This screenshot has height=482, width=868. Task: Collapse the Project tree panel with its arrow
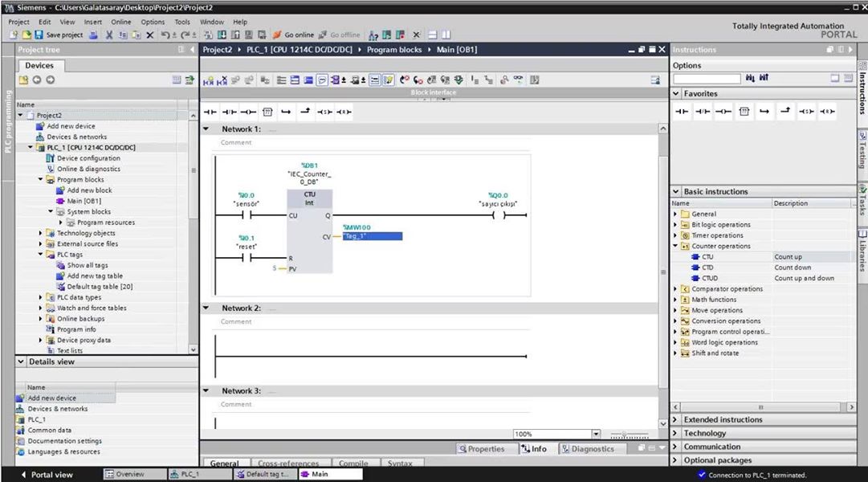coord(192,50)
